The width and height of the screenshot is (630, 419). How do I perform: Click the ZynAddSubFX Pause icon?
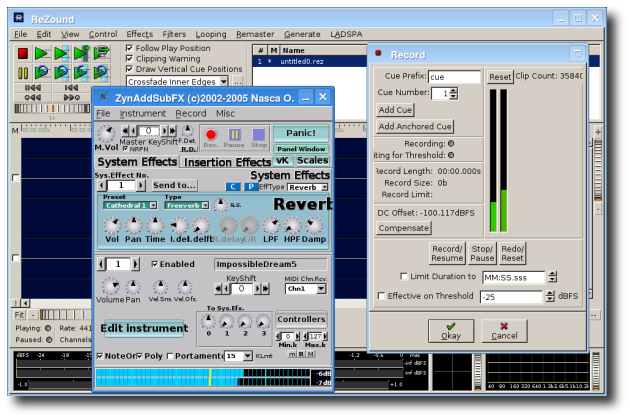tap(235, 136)
